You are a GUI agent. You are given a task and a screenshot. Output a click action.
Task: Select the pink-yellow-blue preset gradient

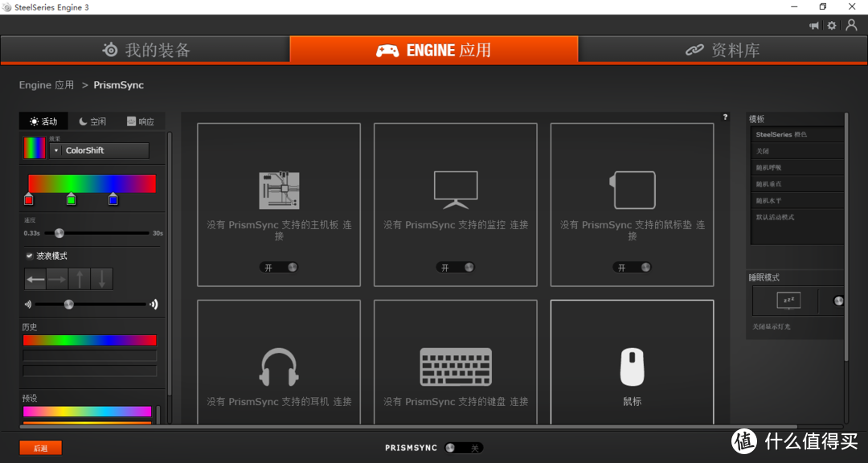(x=87, y=412)
